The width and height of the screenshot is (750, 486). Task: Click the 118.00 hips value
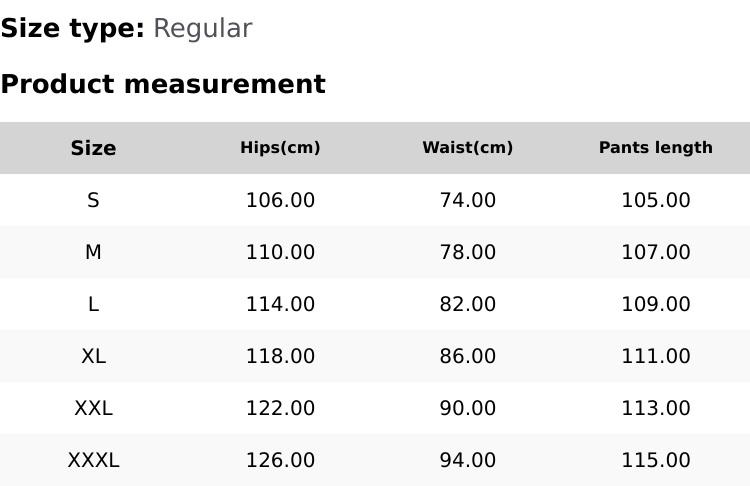280,356
